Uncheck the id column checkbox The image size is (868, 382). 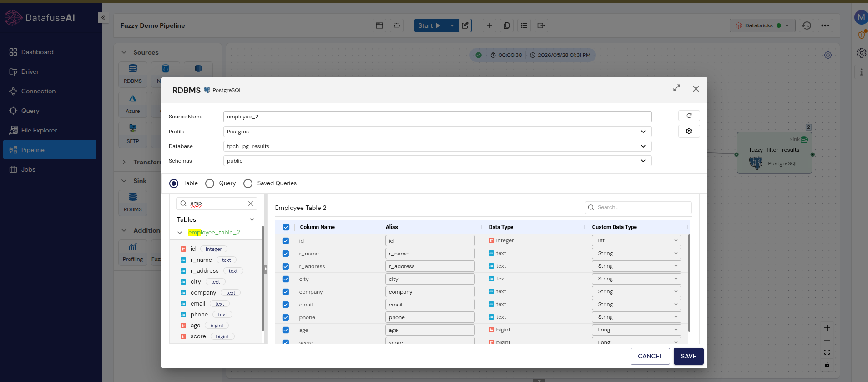coord(286,241)
